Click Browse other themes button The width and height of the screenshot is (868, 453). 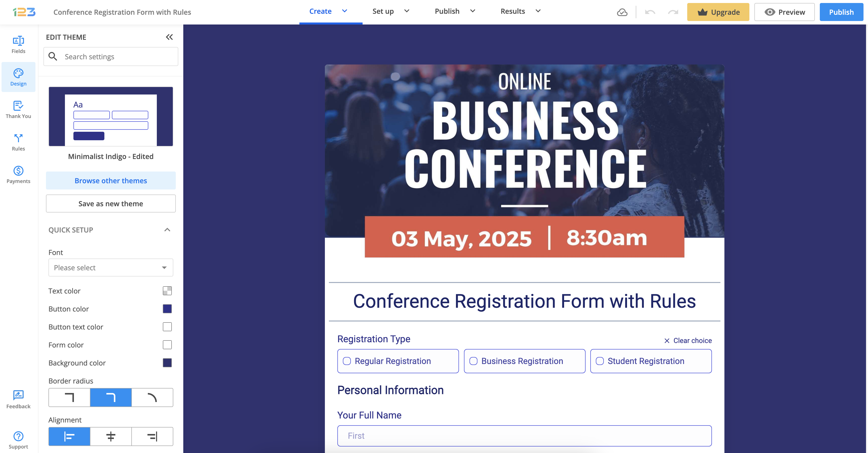coord(111,180)
